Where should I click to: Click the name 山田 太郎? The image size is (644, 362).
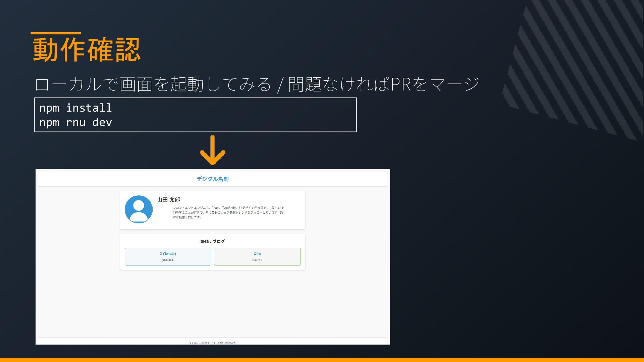coord(168,200)
